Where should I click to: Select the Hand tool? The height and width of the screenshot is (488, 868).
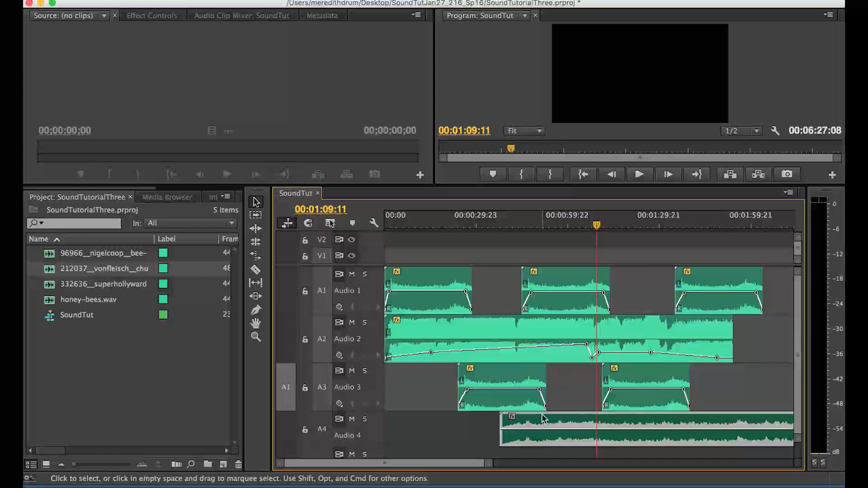pos(255,323)
